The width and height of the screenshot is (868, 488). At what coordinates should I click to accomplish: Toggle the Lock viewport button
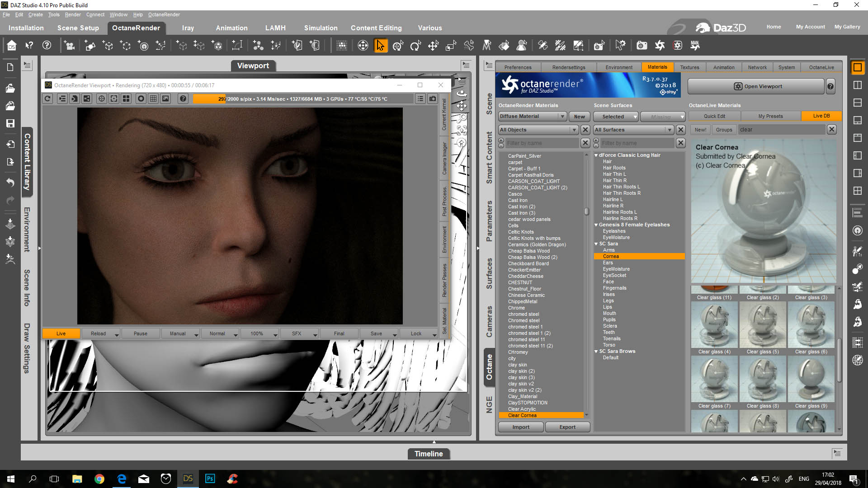[416, 333]
